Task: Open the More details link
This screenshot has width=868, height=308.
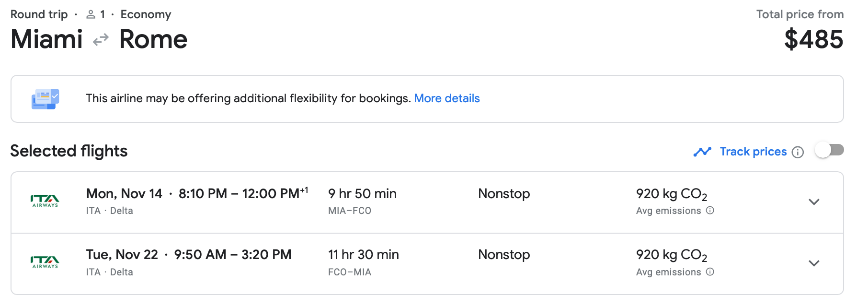Action: pos(446,98)
